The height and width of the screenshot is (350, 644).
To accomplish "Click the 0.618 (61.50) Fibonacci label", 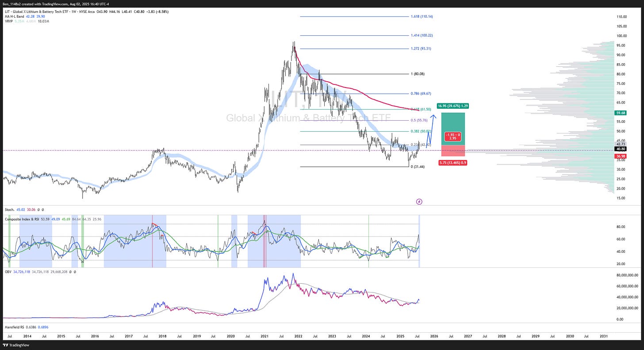I will tap(421, 109).
